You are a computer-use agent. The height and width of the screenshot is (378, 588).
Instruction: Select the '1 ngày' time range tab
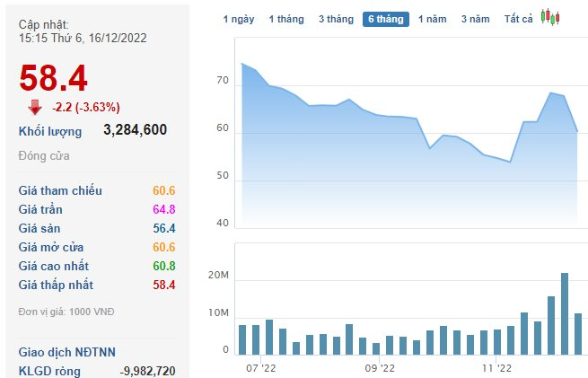pyautogui.click(x=238, y=19)
